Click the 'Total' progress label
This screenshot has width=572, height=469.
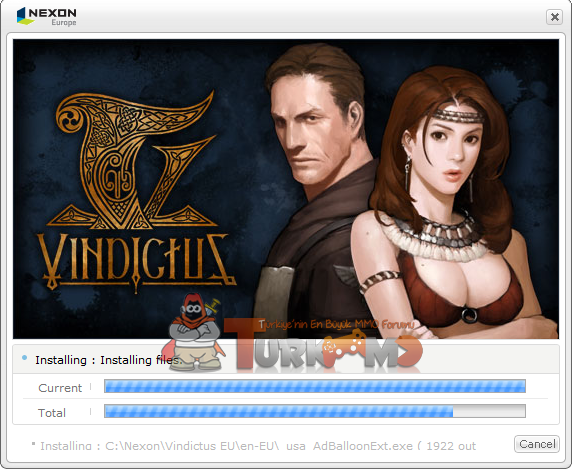point(52,413)
